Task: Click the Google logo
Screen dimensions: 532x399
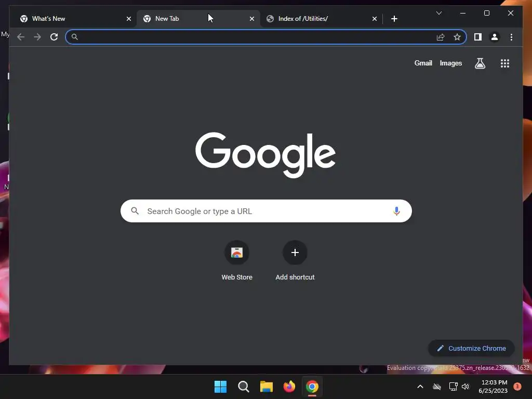Action: 265,155
